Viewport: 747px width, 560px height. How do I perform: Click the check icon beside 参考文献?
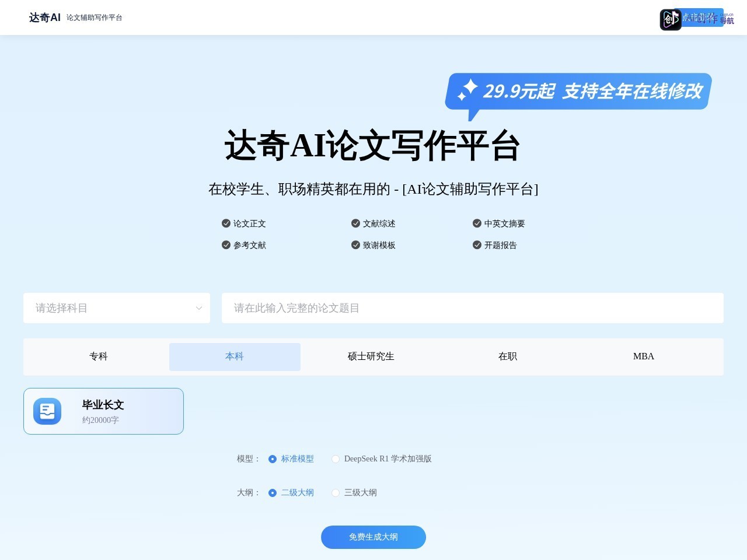pos(226,245)
